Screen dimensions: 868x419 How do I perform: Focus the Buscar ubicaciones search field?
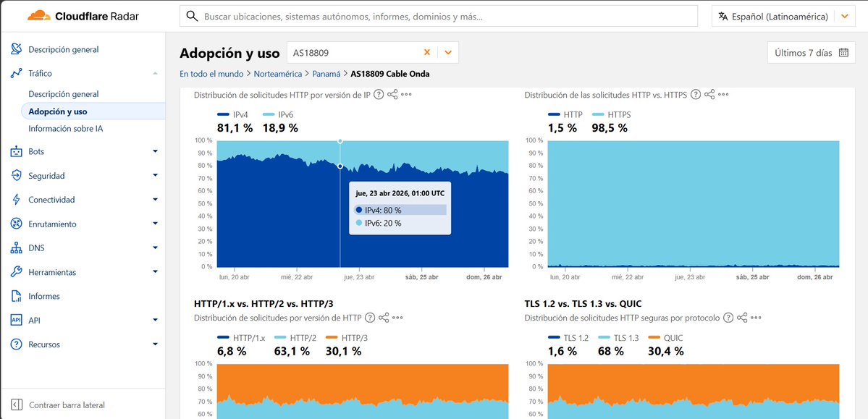tap(439, 16)
